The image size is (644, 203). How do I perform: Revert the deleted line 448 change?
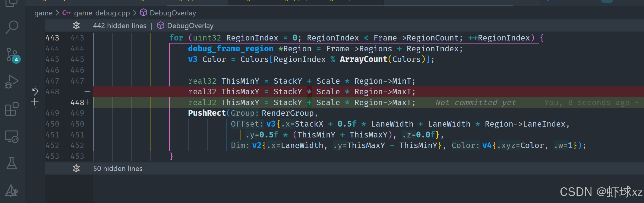[35, 92]
